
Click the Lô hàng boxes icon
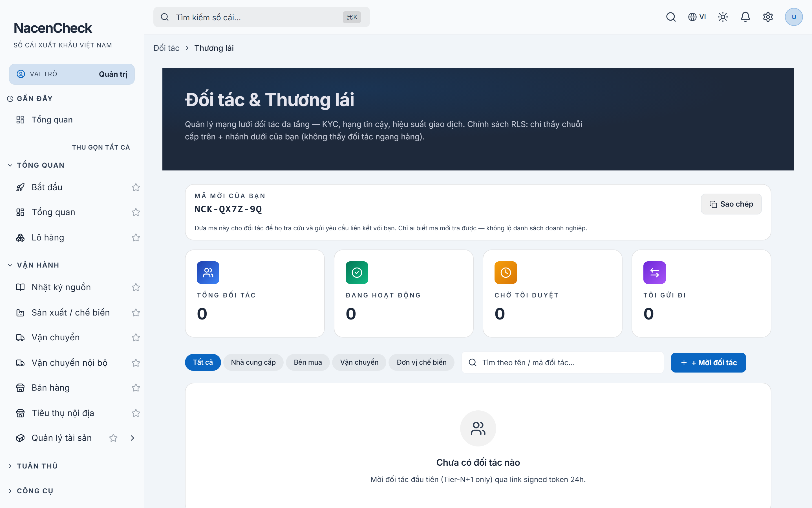pyautogui.click(x=21, y=238)
